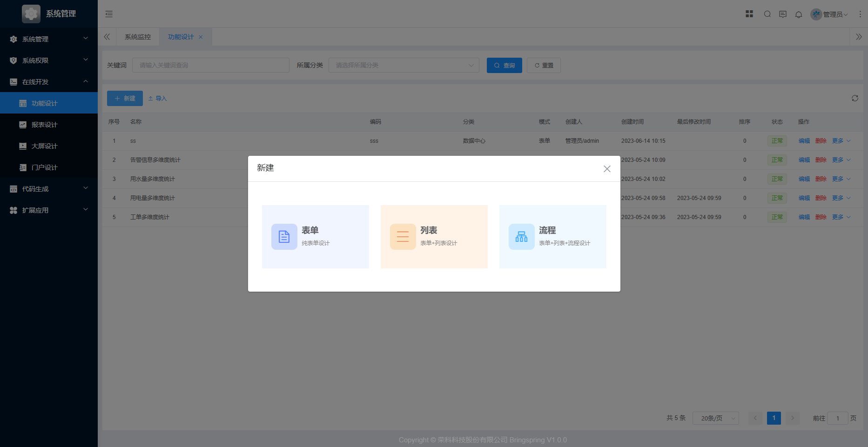Open the app grid icon in header
Viewport: 868px width, 447px height.
point(749,14)
